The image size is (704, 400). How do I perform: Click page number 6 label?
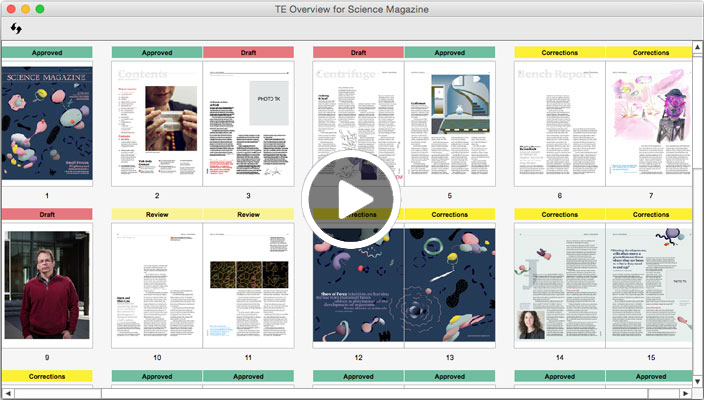559,196
